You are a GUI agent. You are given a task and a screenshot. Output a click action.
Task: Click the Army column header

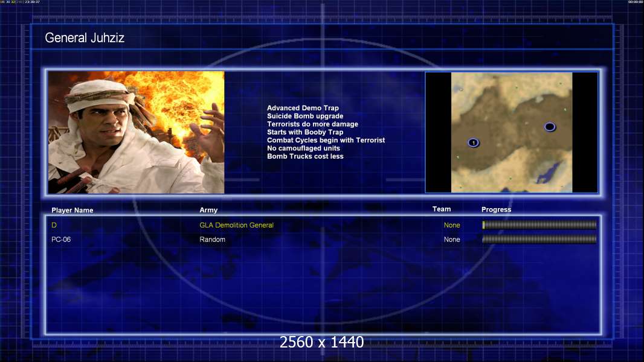coord(208,210)
